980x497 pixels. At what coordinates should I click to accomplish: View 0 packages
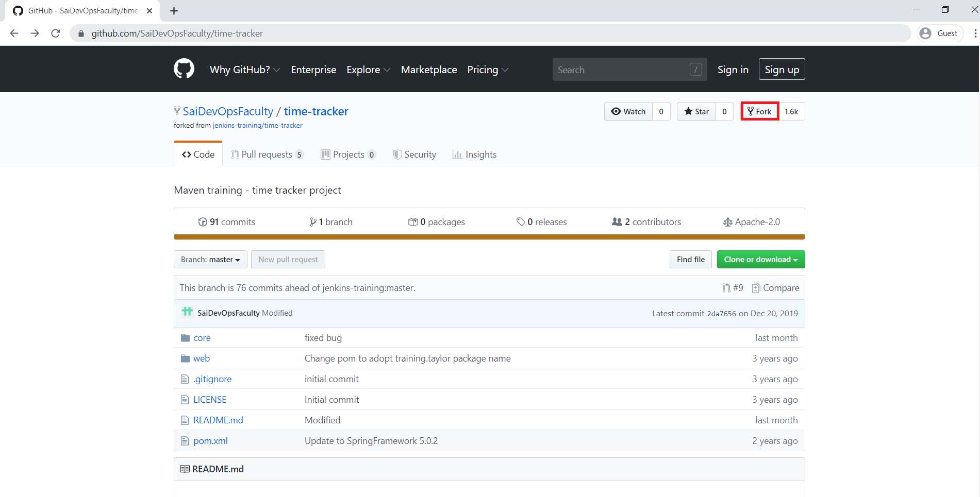pos(437,222)
